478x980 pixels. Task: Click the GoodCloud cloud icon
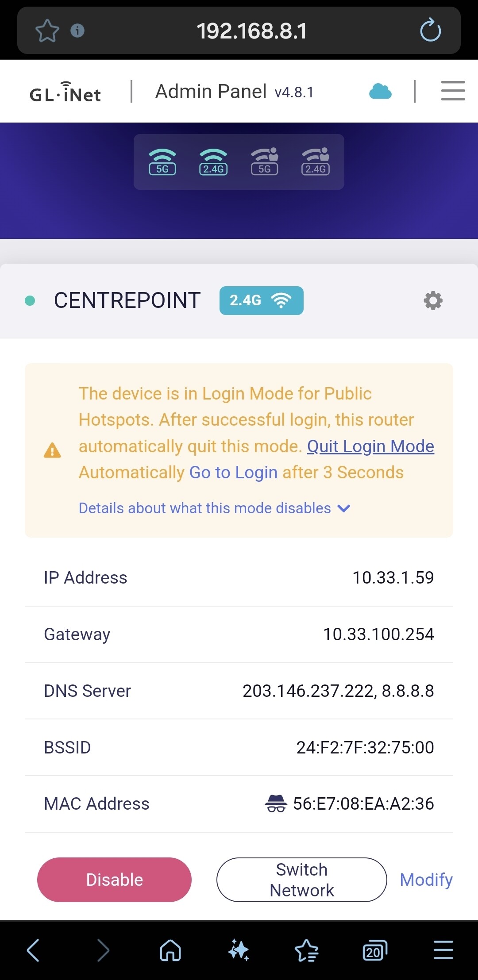tap(380, 92)
